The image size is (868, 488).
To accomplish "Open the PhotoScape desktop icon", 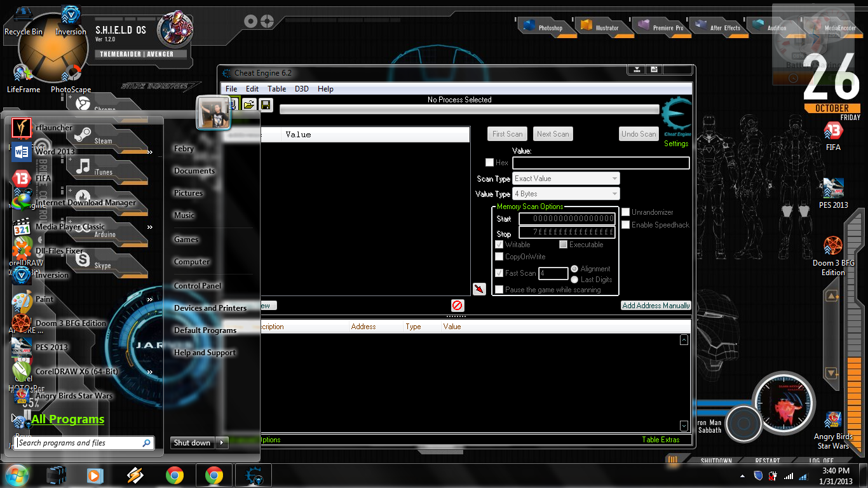I will tap(71, 78).
